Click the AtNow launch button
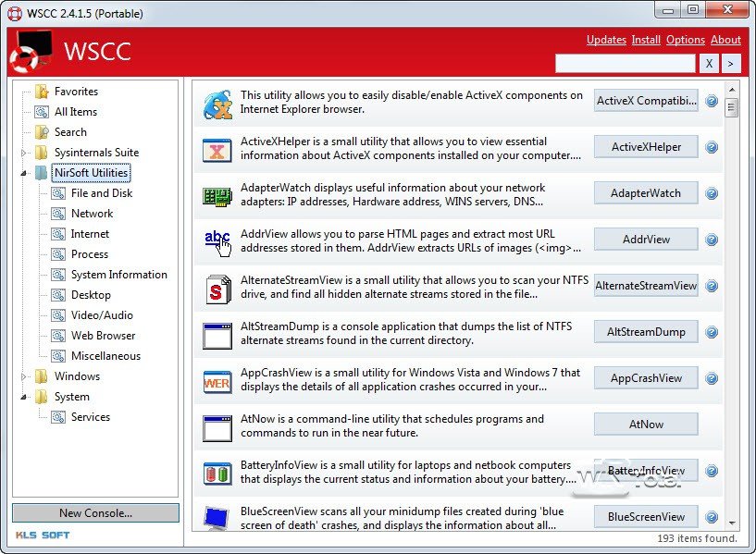Viewport: 756px width, 554px height. 646,425
